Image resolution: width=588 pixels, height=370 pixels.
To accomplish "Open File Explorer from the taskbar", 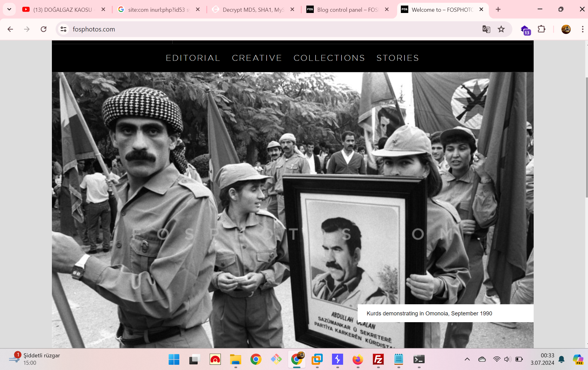I will pos(235,359).
